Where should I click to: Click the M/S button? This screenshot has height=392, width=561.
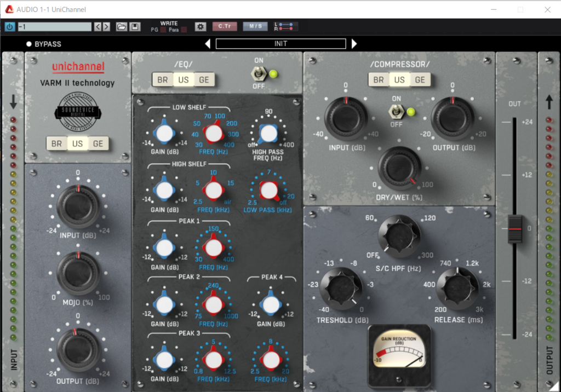tap(255, 26)
